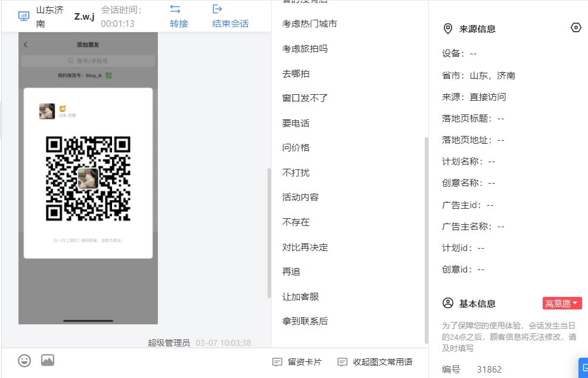588x378 pixels.
Task: Select the quick phrase 去哪拍
Action: pos(296,74)
